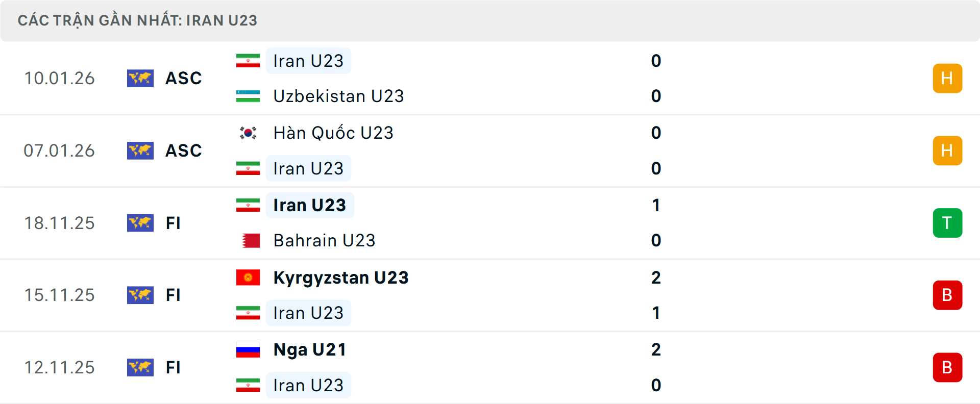The width and height of the screenshot is (980, 404).
Task: Click the score 1 next to Iran U23 versus Bahrain
Action: coord(656,205)
